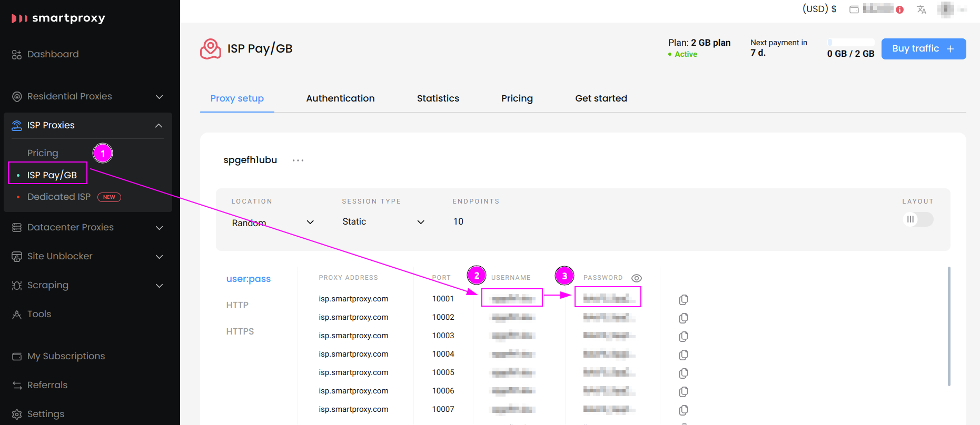Open the user profile avatar

tap(946, 9)
